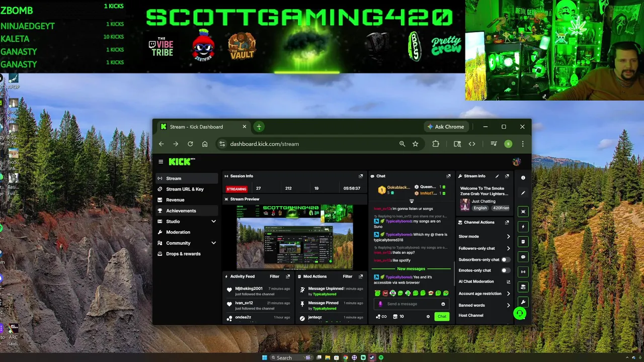Open the Kick sidebar hamburger menu
644x362 pixels.
[160, 161]
